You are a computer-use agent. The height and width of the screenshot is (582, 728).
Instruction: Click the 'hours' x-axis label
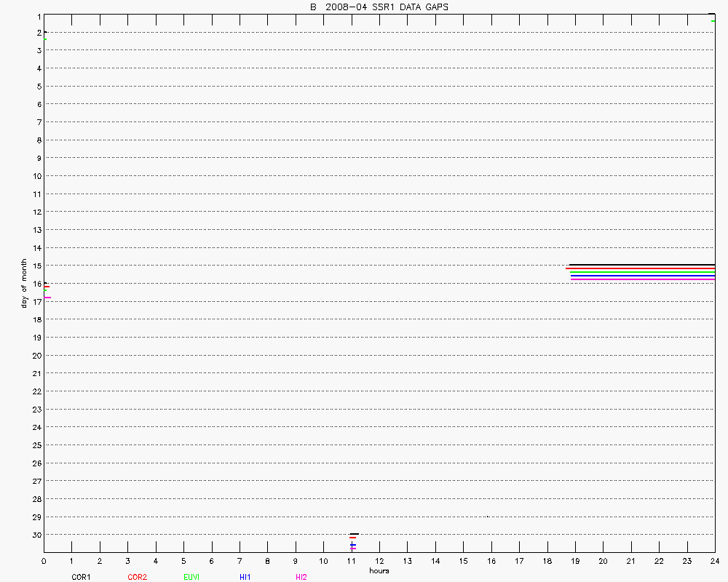tap(379, 571)
